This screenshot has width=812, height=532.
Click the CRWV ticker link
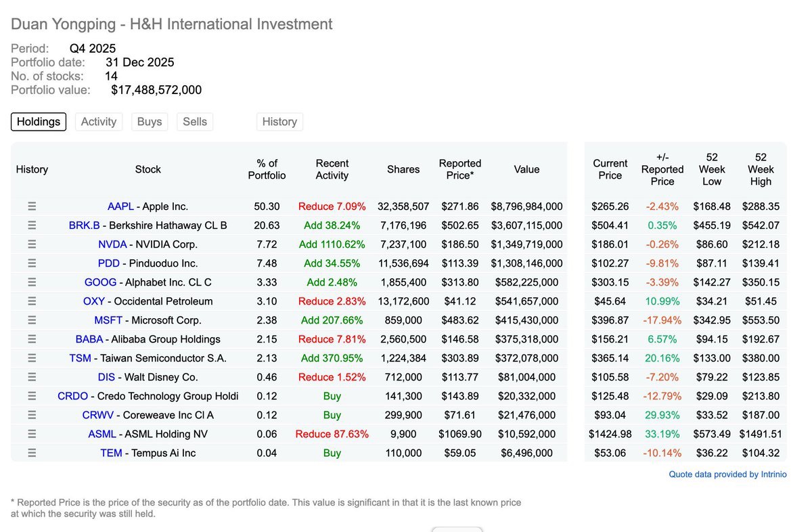98,415
